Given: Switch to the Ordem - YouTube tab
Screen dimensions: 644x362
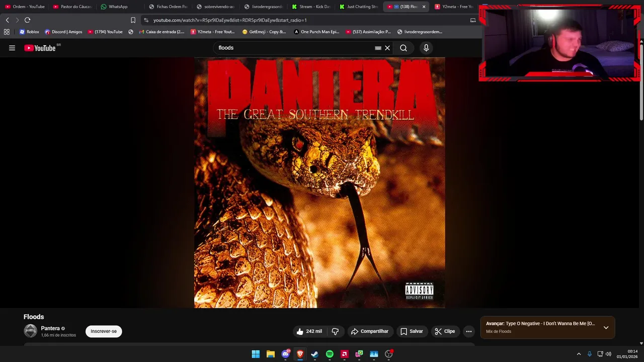Looking at the screenshot, I should tap(25, 7).
